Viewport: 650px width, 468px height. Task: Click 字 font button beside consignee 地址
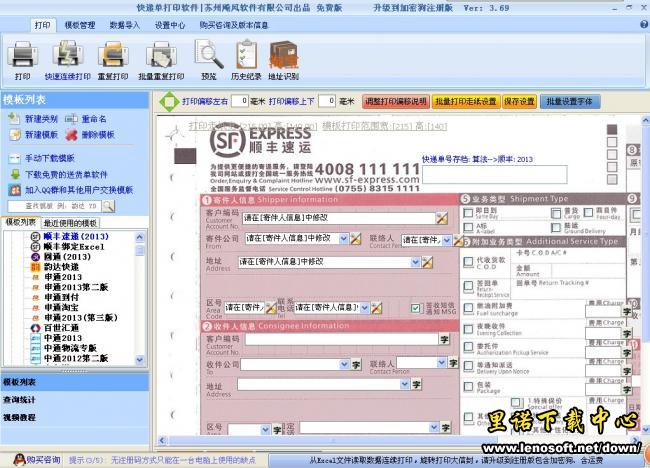pos(416,384)
